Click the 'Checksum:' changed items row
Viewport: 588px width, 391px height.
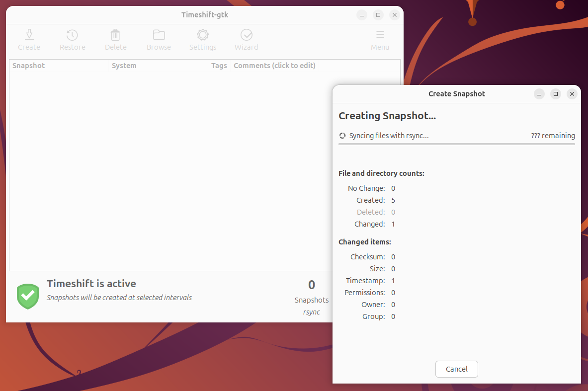373,257
